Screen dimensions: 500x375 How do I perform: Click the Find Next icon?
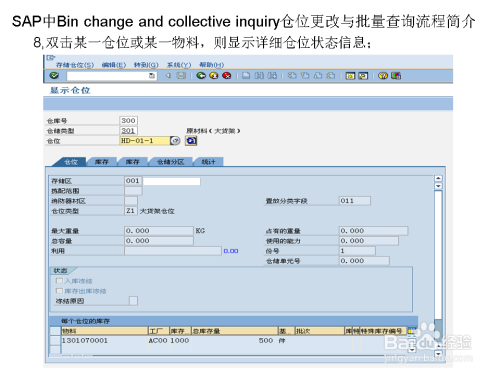click(272, 76)
